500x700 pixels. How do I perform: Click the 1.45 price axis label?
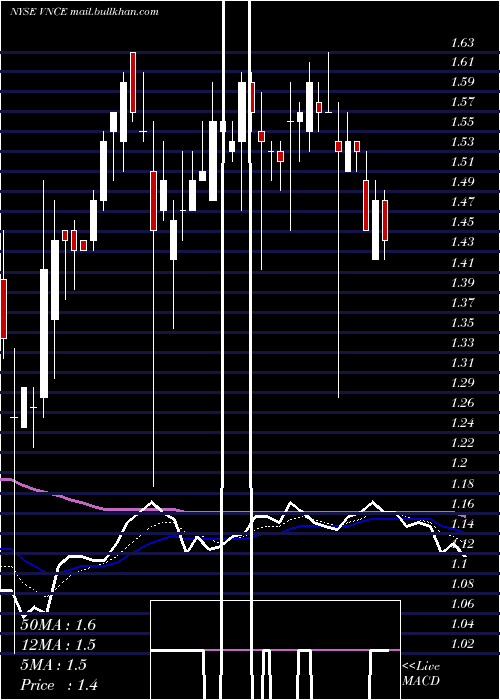[x=462, y=222]
